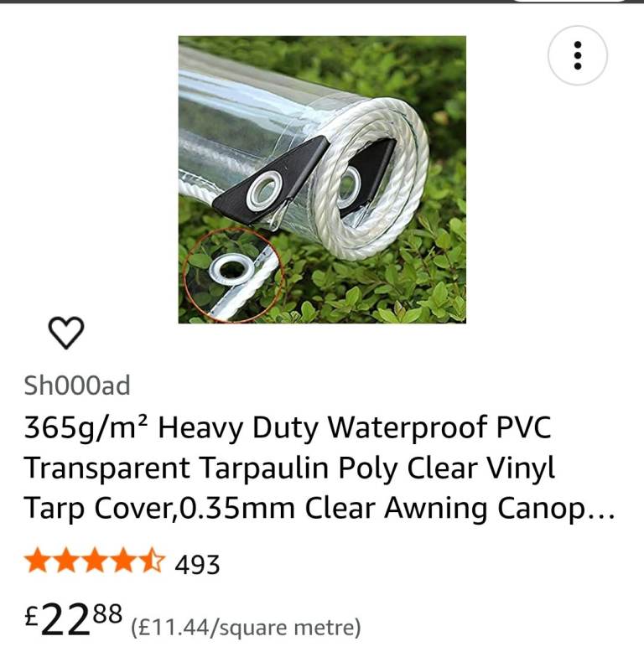Open the Sh000ad brand link

(77, 385)
